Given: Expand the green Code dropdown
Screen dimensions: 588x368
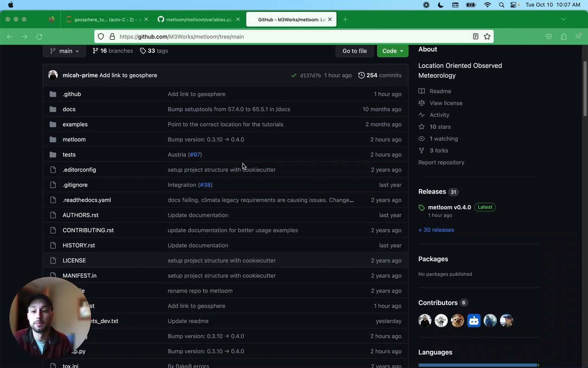Looking at the screenshot, I should [x=392, y=51].
